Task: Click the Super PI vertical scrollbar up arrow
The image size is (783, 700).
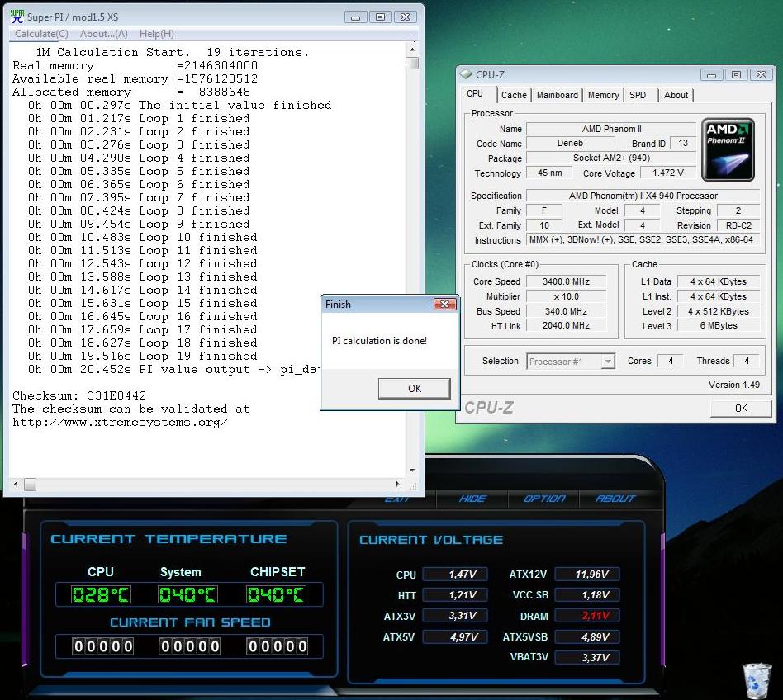Action: pos(412,50)
